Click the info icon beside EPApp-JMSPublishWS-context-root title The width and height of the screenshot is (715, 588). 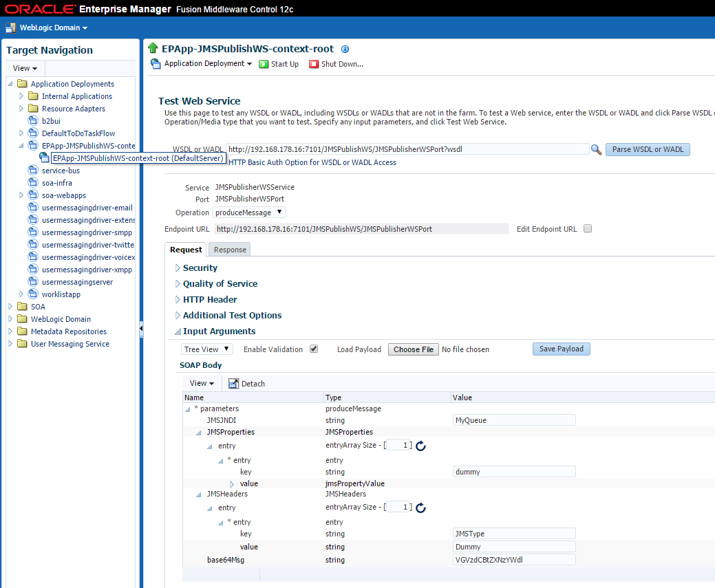(345, 50)
